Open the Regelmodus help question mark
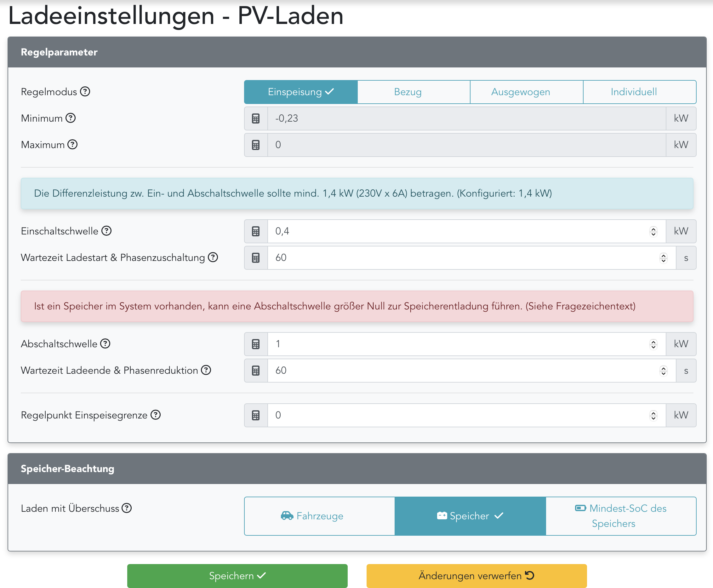 pyautogui.click(x=85, y=91)
